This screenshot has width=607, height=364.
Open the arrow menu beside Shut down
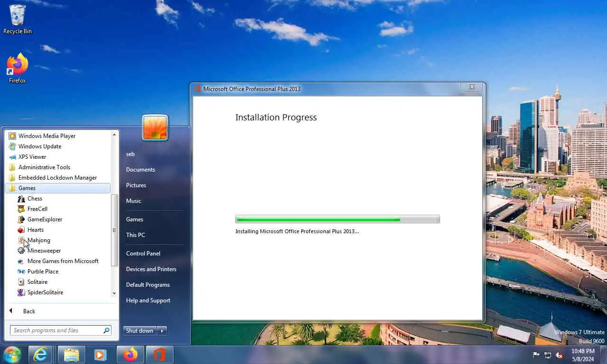(162, 331)
